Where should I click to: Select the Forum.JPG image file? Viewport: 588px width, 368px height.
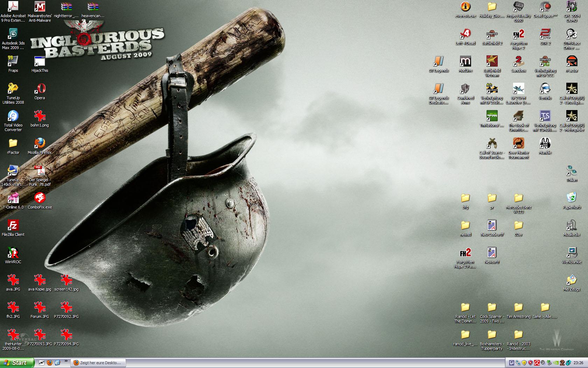click(x=40, y=310)
